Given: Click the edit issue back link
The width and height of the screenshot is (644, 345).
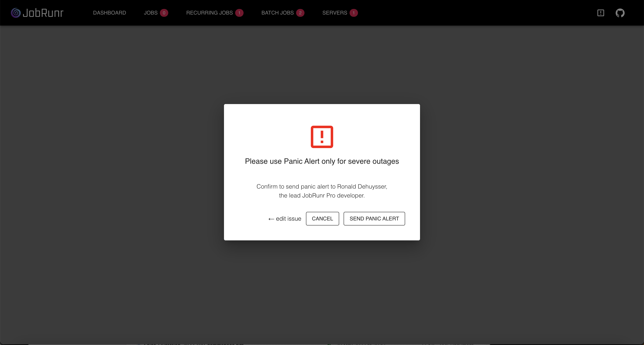Looking at the screenshot, I should click(285, 219).
